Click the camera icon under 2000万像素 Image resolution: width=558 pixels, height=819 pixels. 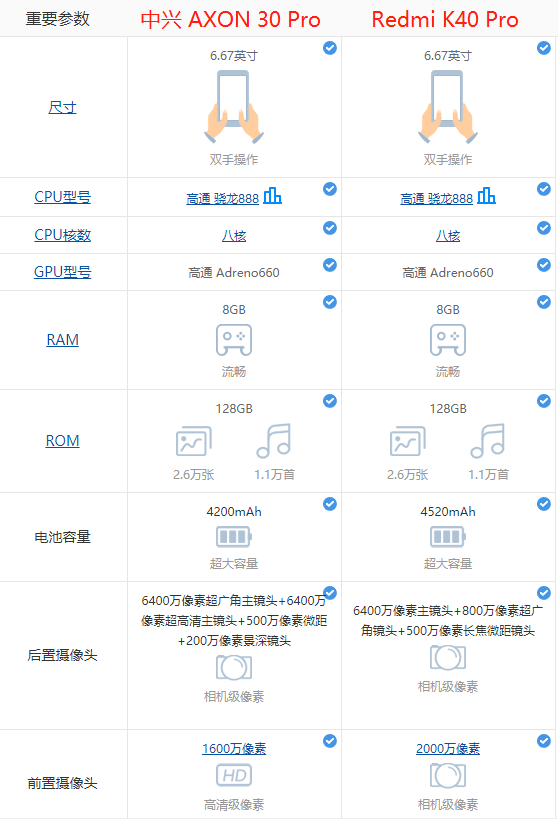click(x=448, y=776)
